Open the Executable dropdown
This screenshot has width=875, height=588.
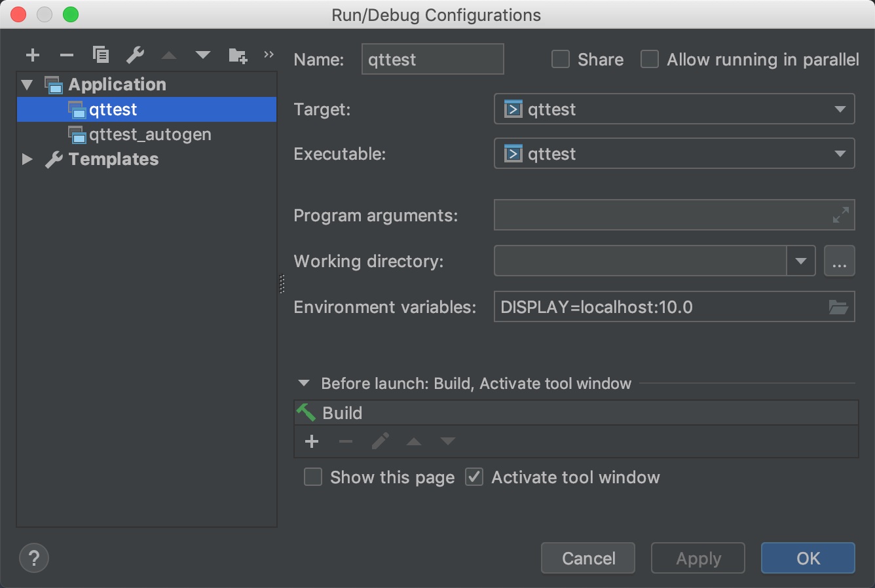674,154
